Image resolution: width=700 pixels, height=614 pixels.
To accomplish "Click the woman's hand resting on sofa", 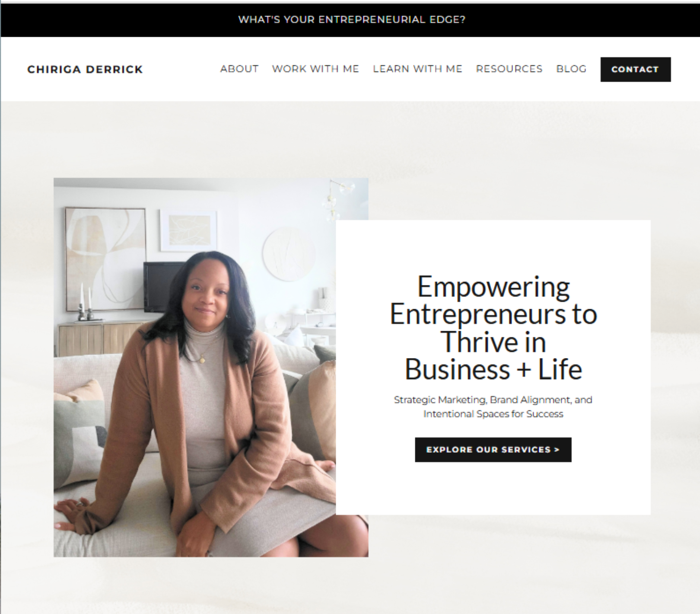I will point(71,511).
